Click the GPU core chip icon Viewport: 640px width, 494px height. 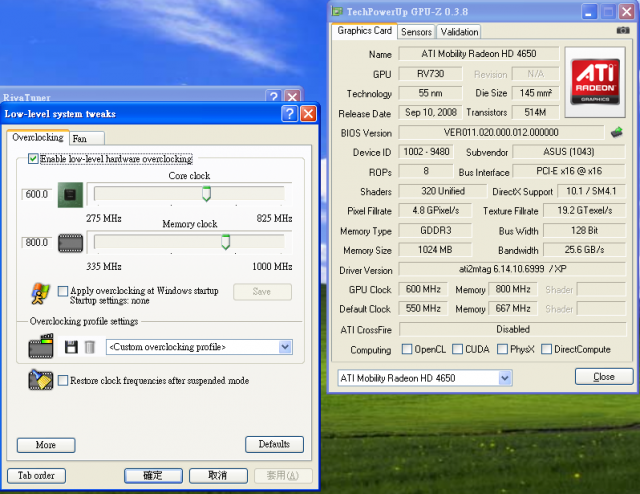pos(70,195)
